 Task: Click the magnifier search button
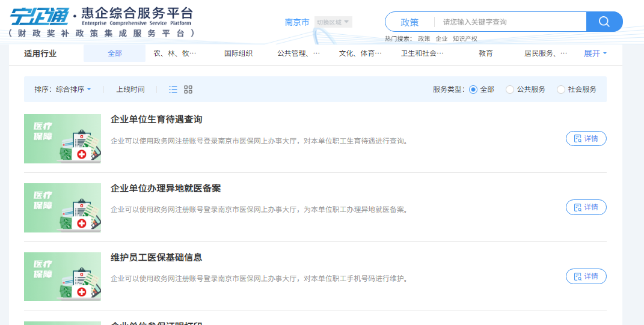pos(604,22)
